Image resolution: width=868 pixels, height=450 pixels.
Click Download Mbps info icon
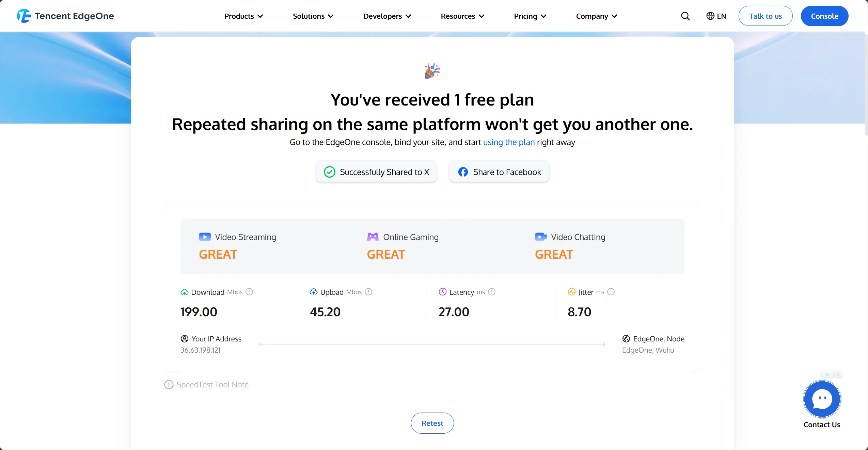click(x=249, y=292)
